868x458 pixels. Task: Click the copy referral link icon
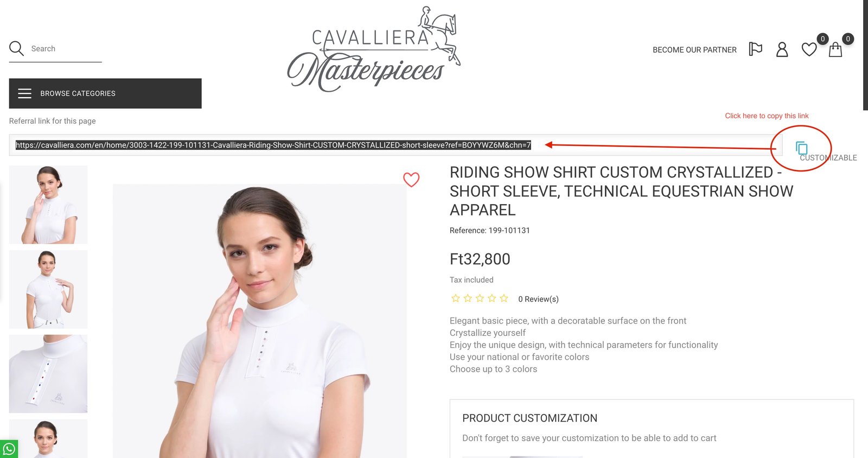(x=802, y=148)
